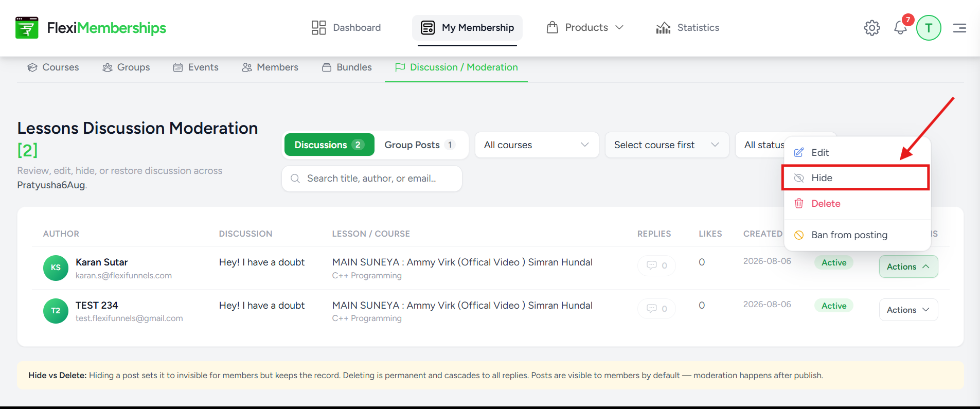The width and height of the screenshot is (980, 409).
Task: Click the crossed-eye icon beside Hide
Action: [799, 178]
